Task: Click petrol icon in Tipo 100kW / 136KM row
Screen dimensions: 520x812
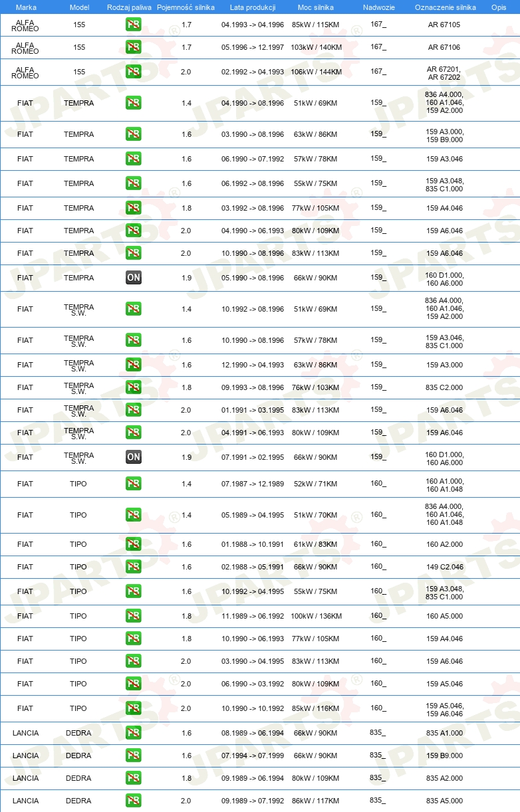Action: coord(134,616)
